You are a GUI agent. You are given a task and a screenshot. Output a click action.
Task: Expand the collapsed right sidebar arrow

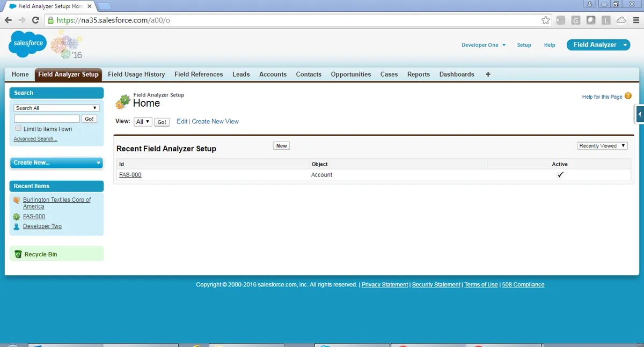(x=640, y=114)
